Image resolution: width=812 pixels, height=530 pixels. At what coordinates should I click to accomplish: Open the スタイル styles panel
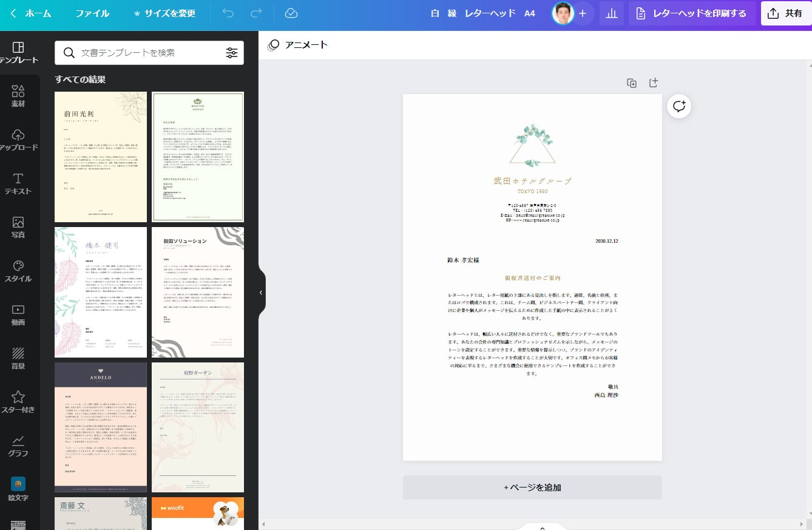(x=18, y=271)
